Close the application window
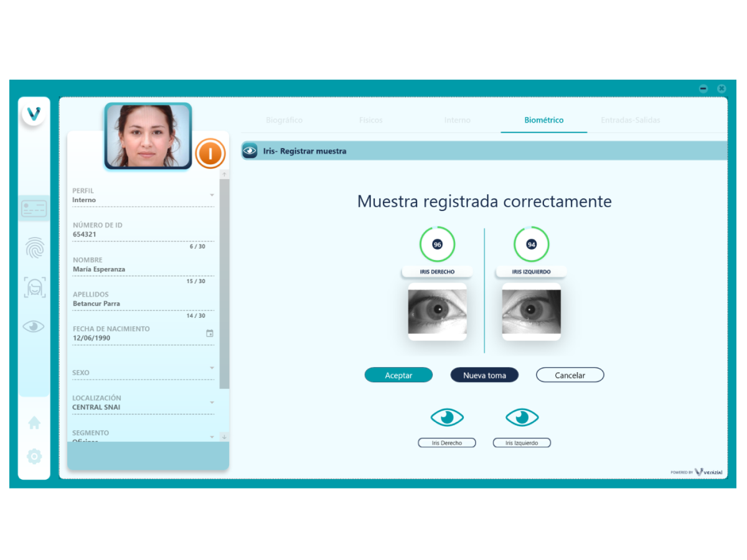Screen dimensions: 747x560 pos(721,89)
